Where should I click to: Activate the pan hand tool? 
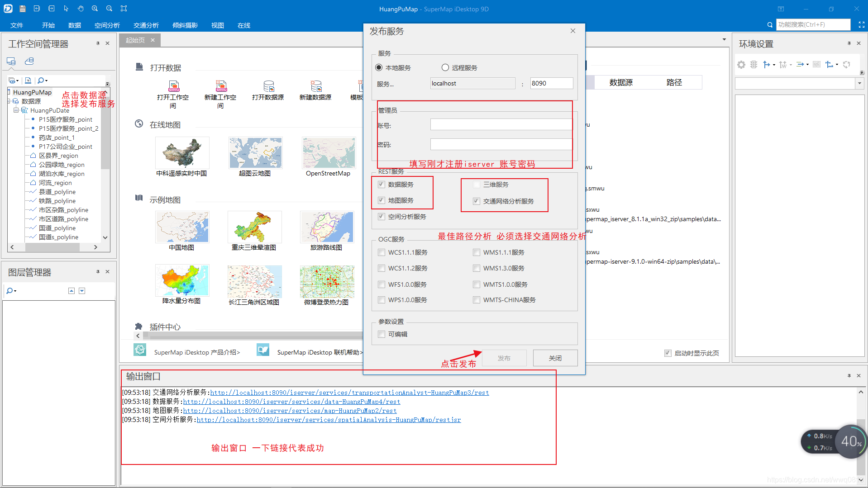[x=81, y=9]
